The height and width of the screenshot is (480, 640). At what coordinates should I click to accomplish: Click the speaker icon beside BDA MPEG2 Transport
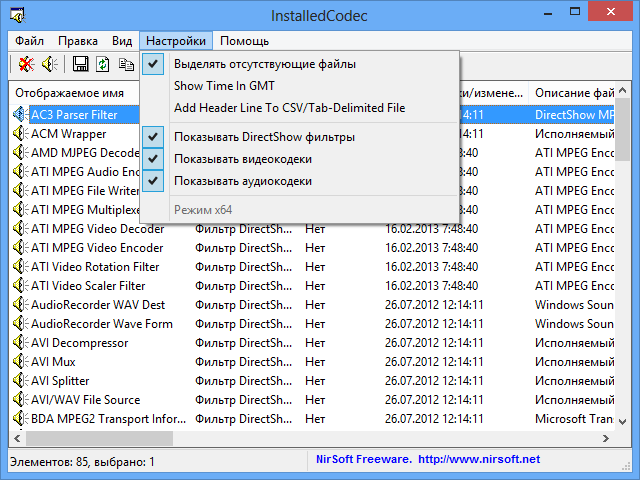pyautogui.click(x=20, y=418)
